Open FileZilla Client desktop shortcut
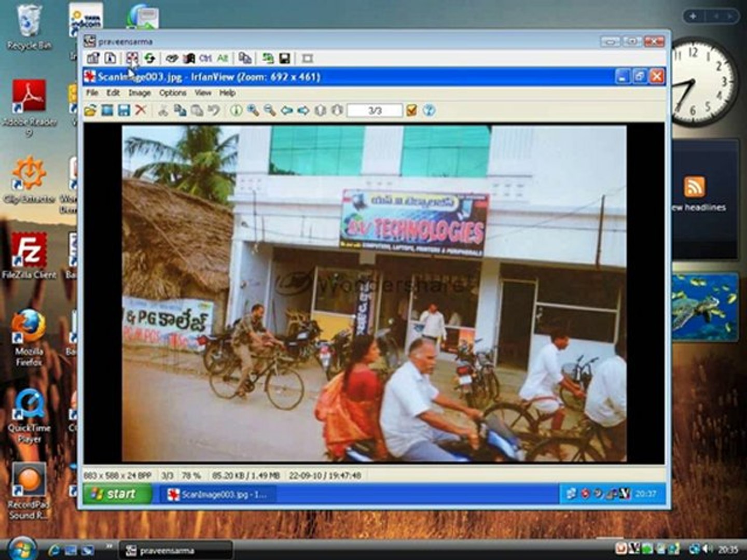Screen dimensions: 747x560 (29, 256)
